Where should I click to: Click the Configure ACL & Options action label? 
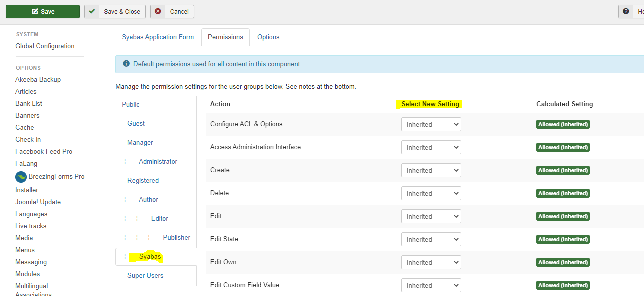246,124
